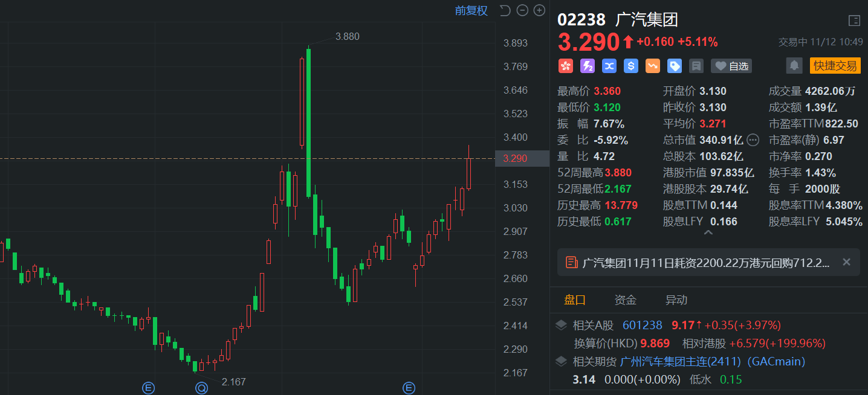Click the 成交量 value 4262.06万
The width and height of the screenshot is (868, 395).
tap(830, 91)
